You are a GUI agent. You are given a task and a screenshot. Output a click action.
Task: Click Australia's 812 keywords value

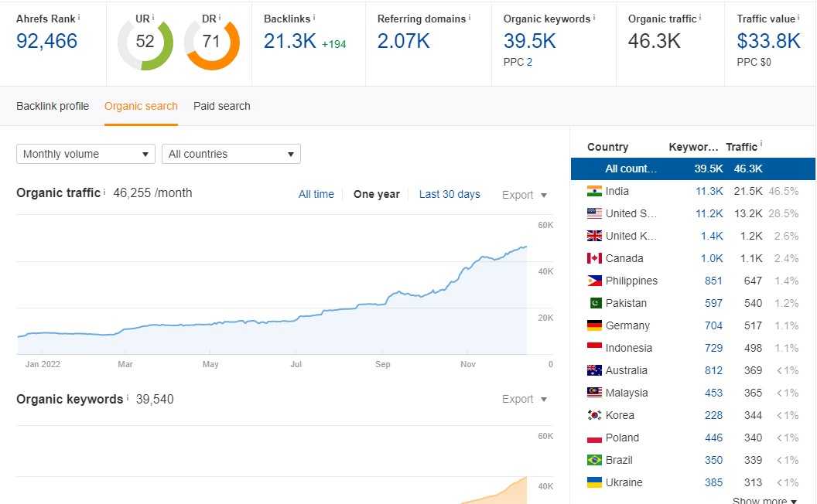[x=713, y=370]
